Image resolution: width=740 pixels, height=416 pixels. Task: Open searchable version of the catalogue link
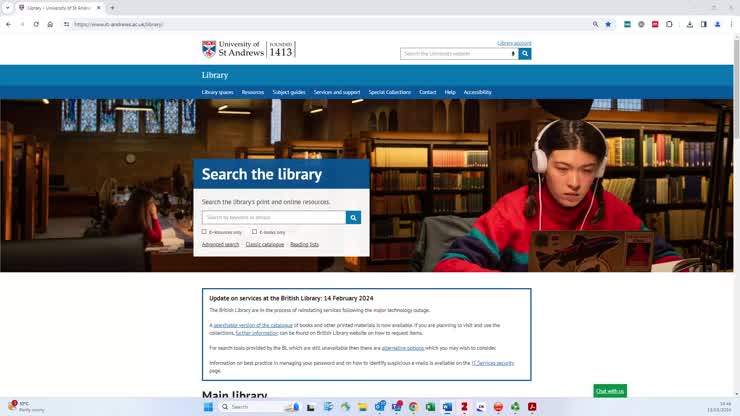253,325
